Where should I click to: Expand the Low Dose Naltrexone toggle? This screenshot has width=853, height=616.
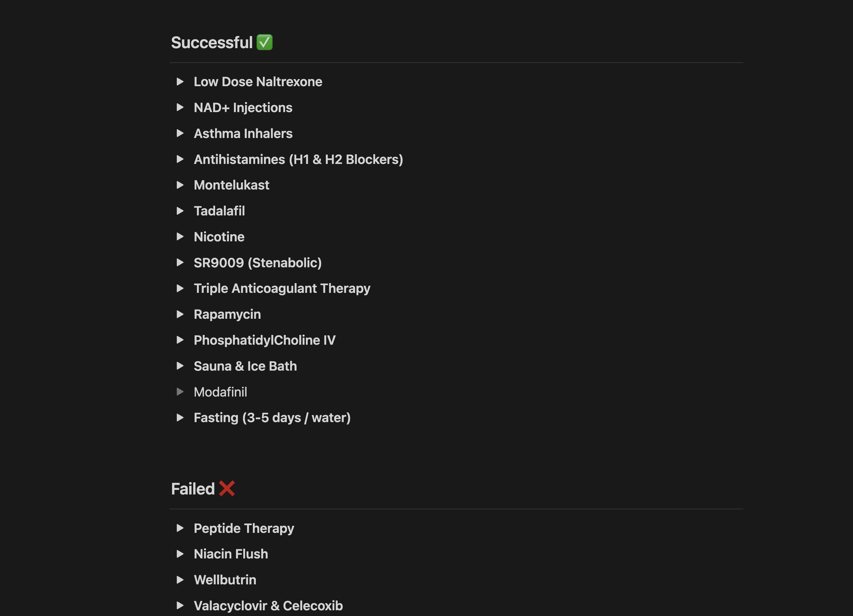[180, 81]
